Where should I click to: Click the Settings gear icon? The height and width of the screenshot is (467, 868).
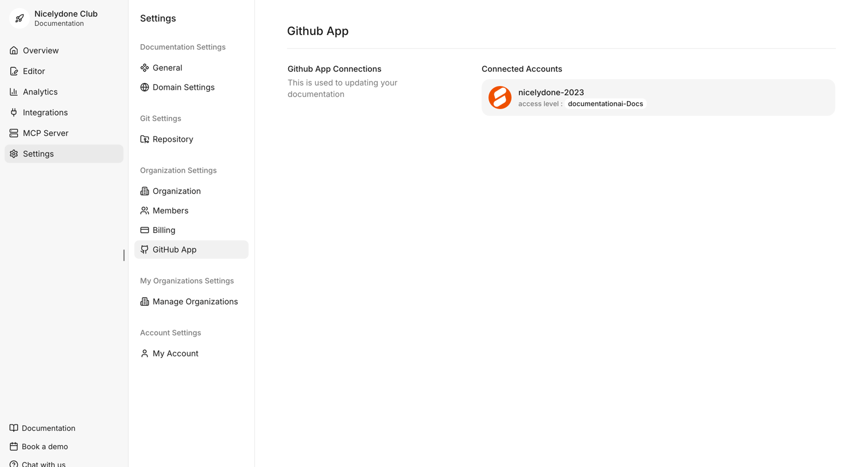[x=14, y=154]
